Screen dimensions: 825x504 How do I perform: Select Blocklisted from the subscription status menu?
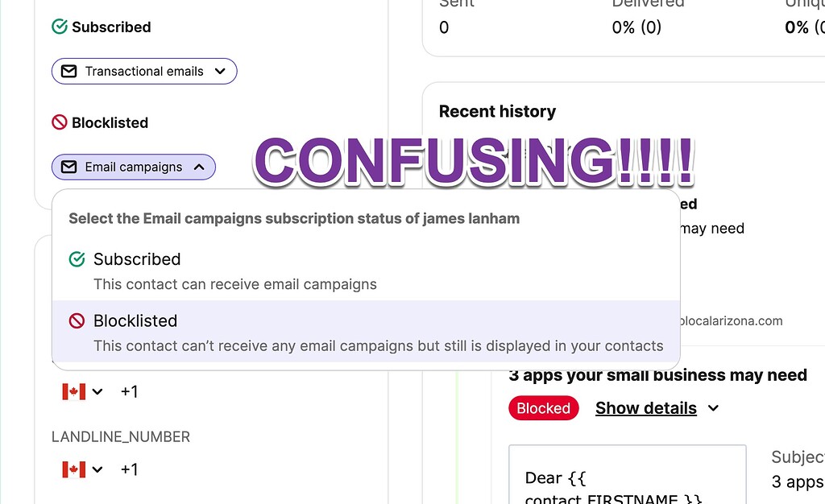click(135, 320)
